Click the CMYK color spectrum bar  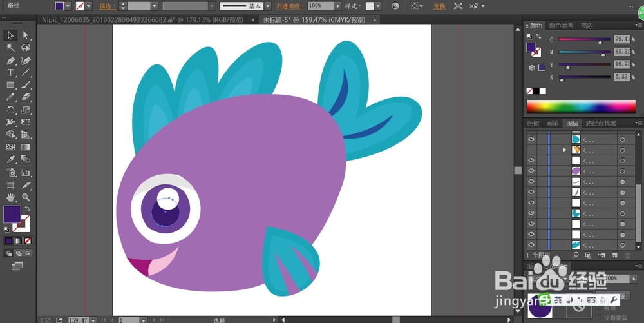tap(580, 106)
